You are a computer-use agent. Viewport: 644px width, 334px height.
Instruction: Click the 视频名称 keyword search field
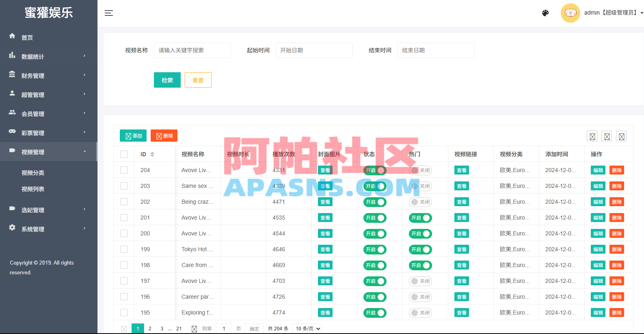click(192, 50)
